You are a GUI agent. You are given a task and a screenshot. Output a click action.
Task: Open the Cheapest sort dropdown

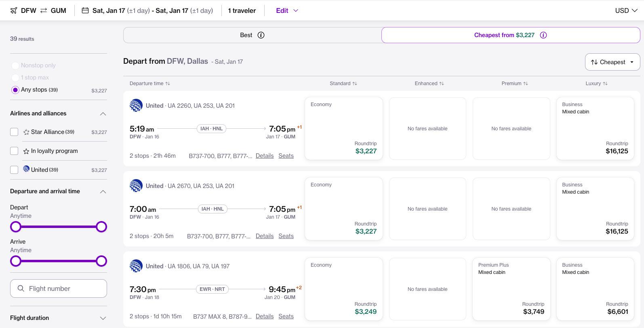point(612,62)
